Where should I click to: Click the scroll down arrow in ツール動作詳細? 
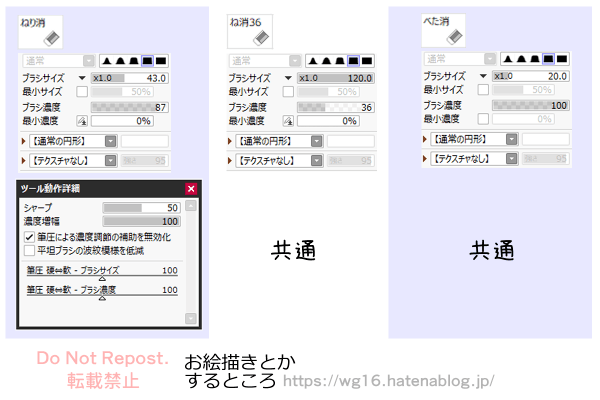(191, 318)
